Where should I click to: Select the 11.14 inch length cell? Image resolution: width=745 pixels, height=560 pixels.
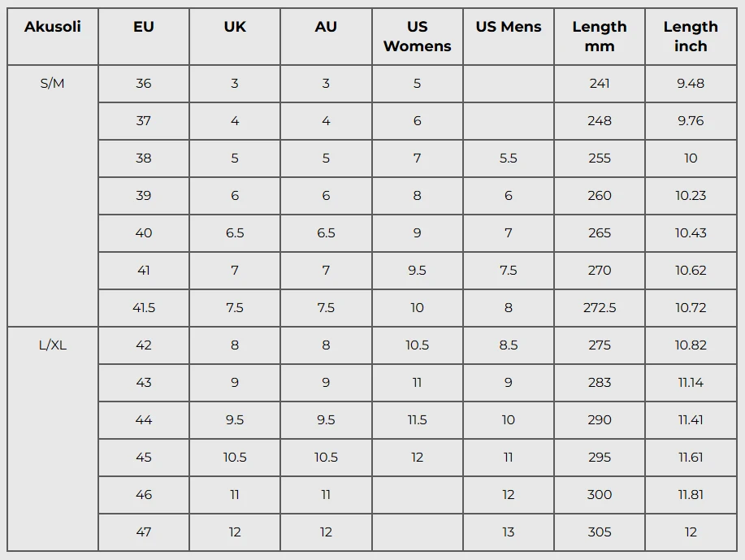(x=691, y=383)
